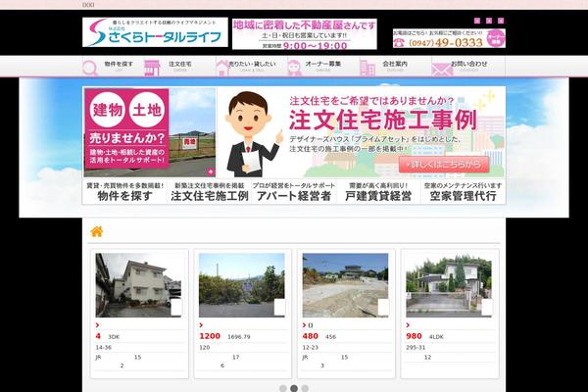Image resolution: width=588 pixels, height=392 pixels.
Task: Open the 1200 land property photo
Action: [242, 285]
